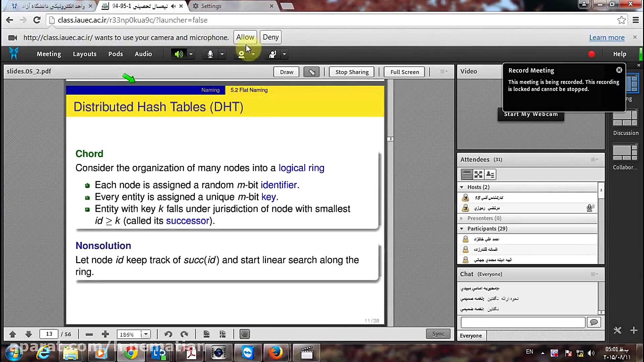Select the hand pan tool
Viewport: 644px width, 362px height.
[x=245, y=334]
